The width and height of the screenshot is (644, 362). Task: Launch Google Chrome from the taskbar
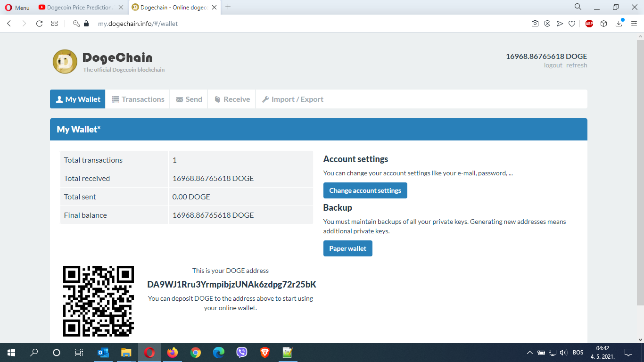click(196, 353)
